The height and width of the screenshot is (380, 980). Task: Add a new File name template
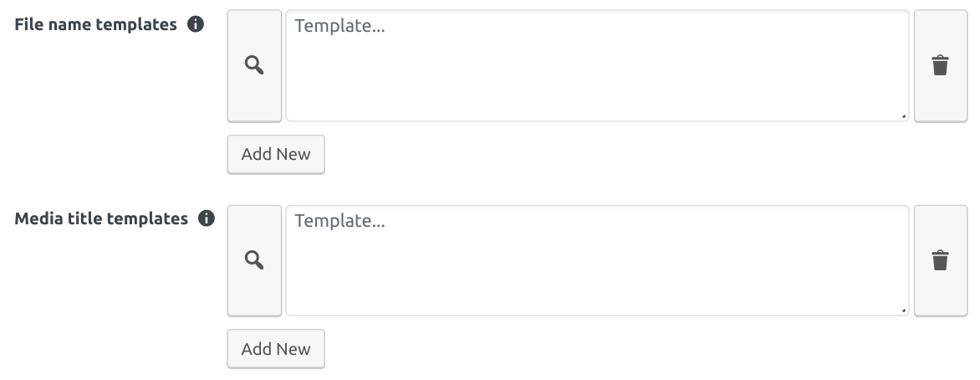(x=276, y=154)
